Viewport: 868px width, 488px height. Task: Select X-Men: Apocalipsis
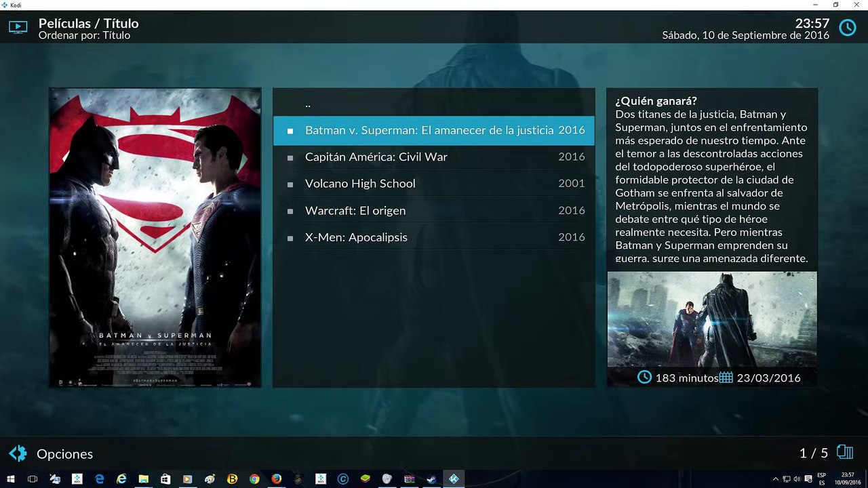point(434,237)
